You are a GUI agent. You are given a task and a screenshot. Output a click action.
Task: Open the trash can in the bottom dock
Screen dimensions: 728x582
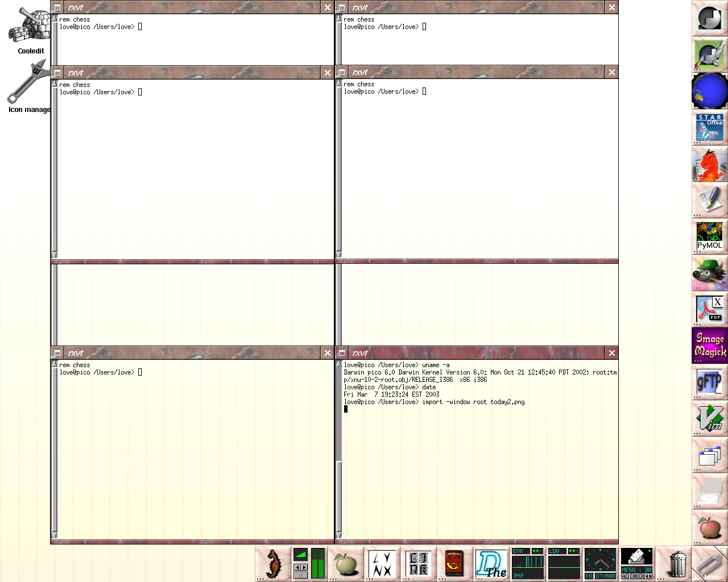[677, 564]
